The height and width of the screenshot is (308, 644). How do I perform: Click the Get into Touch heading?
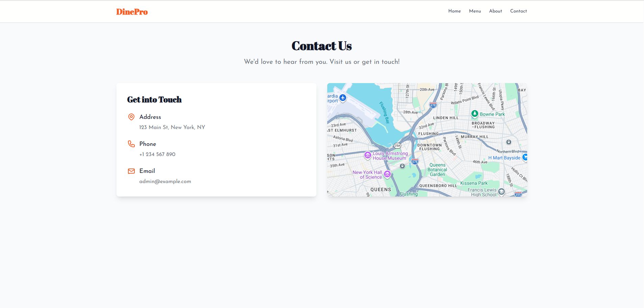[x=154, y=100]
